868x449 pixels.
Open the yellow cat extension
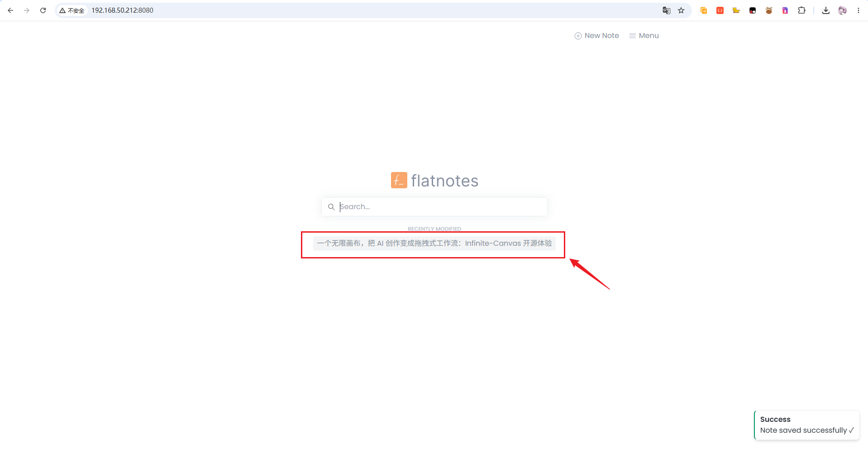tap(736, 10)
